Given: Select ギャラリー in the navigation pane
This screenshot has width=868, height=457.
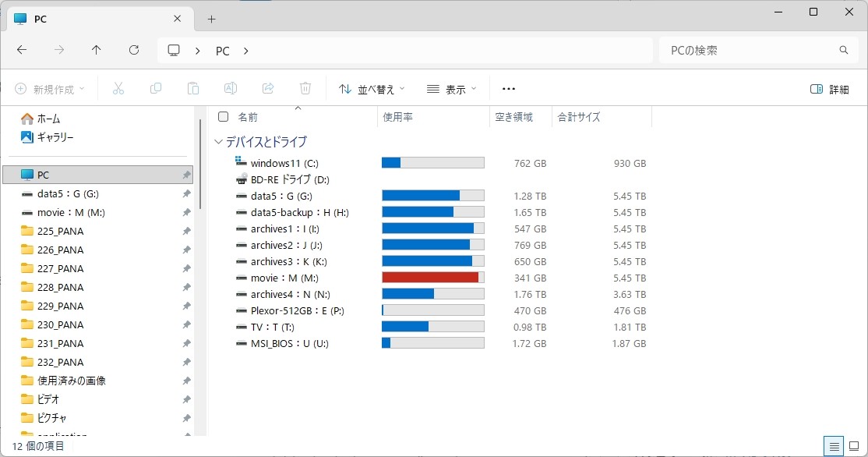Looking at the screenshot, I should (55, 137).
